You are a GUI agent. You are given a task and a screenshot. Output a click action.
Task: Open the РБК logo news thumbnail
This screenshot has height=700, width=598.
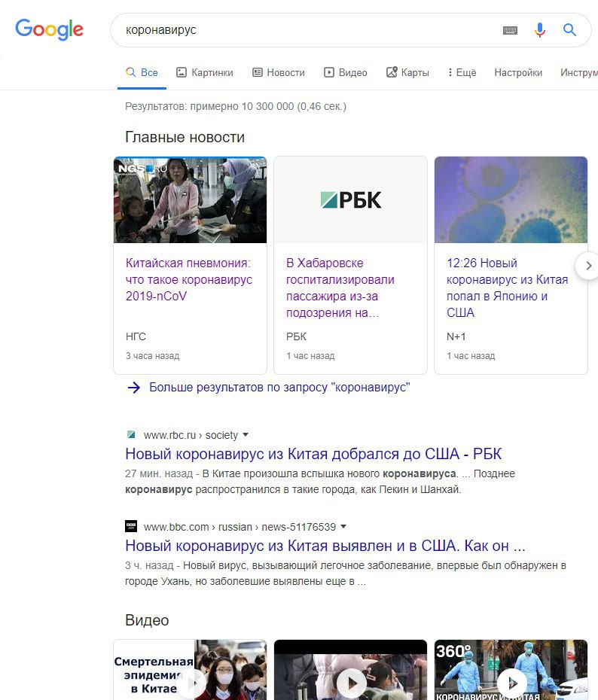pyautogui.click(x=350, y=199)
